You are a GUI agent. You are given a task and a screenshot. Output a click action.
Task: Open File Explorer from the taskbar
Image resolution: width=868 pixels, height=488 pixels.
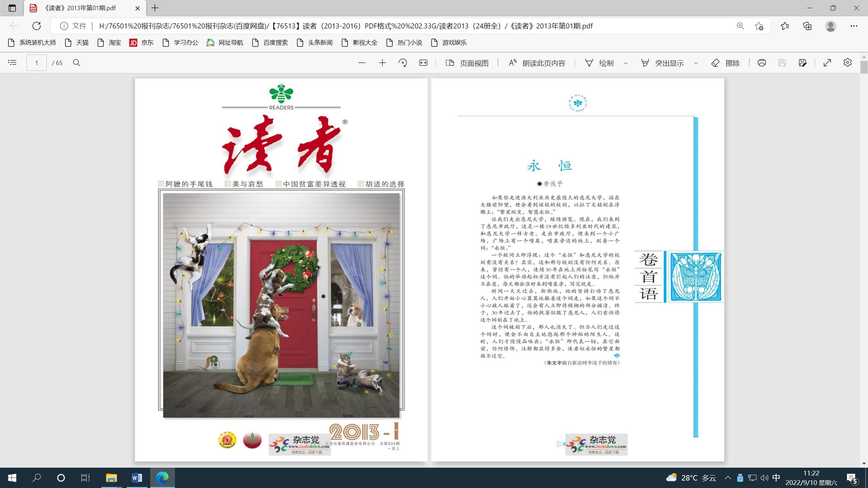click(111, 478)
